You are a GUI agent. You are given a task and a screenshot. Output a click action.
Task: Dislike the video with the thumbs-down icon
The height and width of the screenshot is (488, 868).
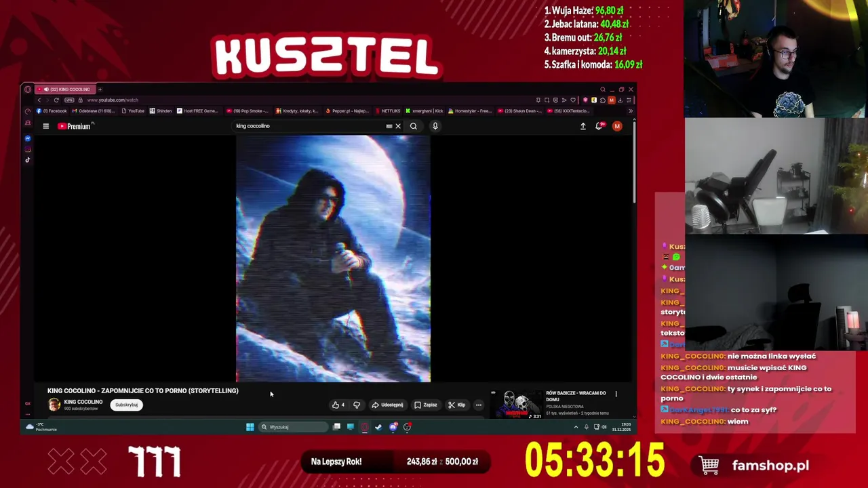(357, 405)
